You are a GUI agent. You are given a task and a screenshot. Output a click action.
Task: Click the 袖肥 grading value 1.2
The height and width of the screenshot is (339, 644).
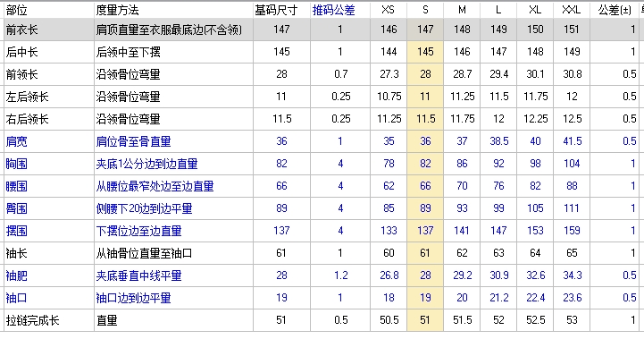(340, 275)
